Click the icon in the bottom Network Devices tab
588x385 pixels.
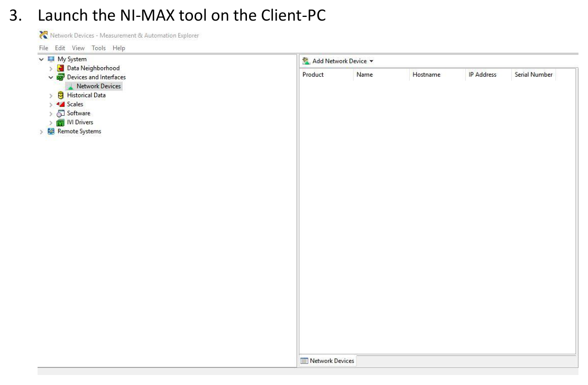(304, 361)
